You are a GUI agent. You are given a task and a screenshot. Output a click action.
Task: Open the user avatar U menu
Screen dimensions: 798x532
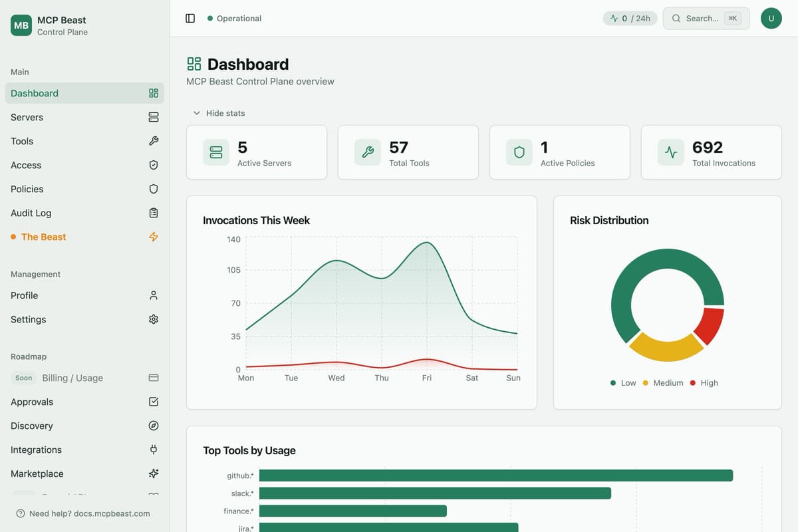(771, 19)
